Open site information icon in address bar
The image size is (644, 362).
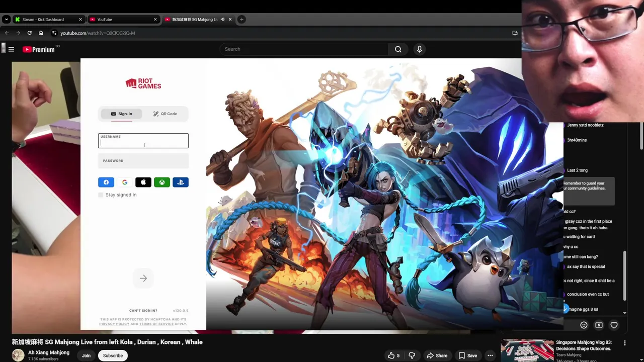coord(54,33)
